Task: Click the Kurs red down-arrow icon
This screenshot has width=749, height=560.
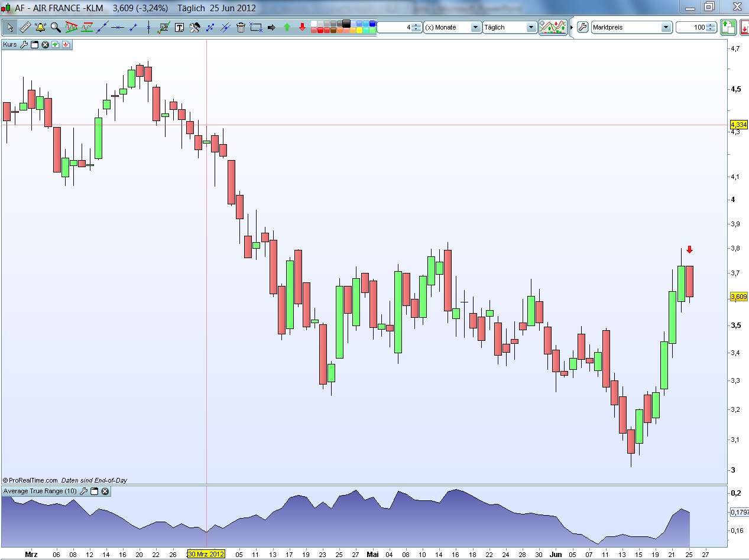Action: click(66, 44)
